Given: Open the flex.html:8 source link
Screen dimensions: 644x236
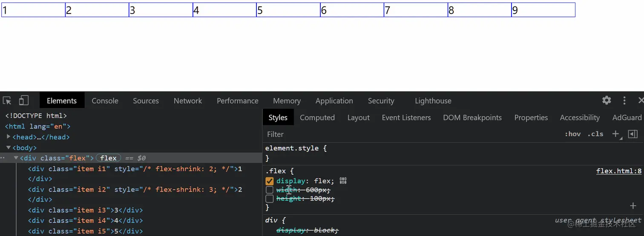Looking at the screenshot, I should tap(618, 171).
